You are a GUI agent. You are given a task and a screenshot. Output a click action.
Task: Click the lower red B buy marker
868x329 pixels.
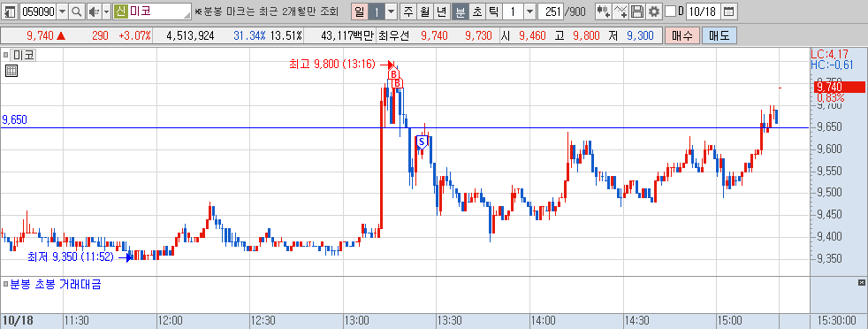coord(397,83)
